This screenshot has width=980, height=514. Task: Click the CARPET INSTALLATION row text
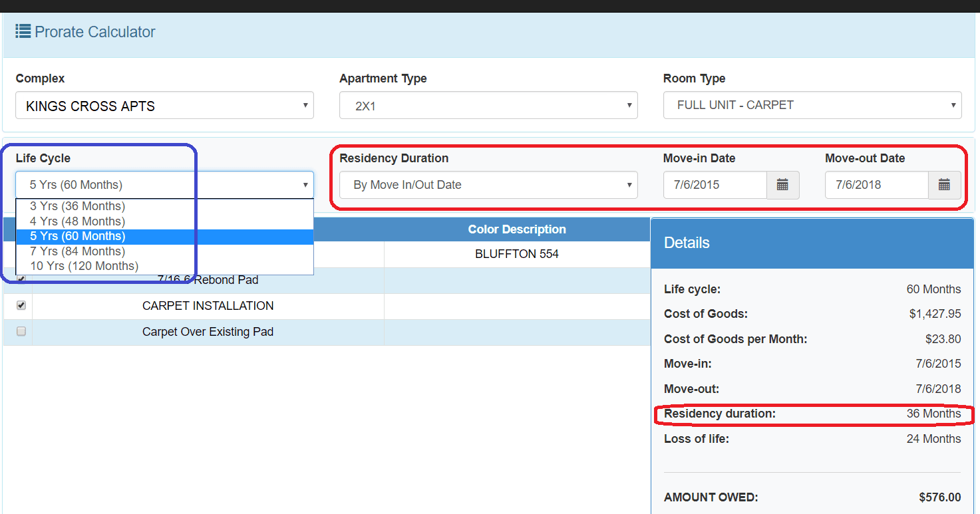click(208, 306)
